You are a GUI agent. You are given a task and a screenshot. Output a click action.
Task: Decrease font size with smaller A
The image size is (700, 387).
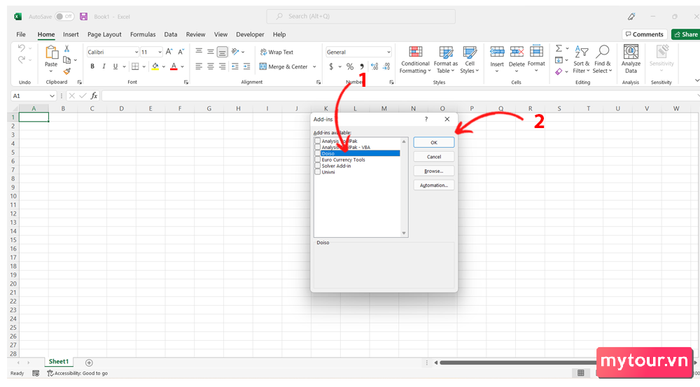point(181,52)
